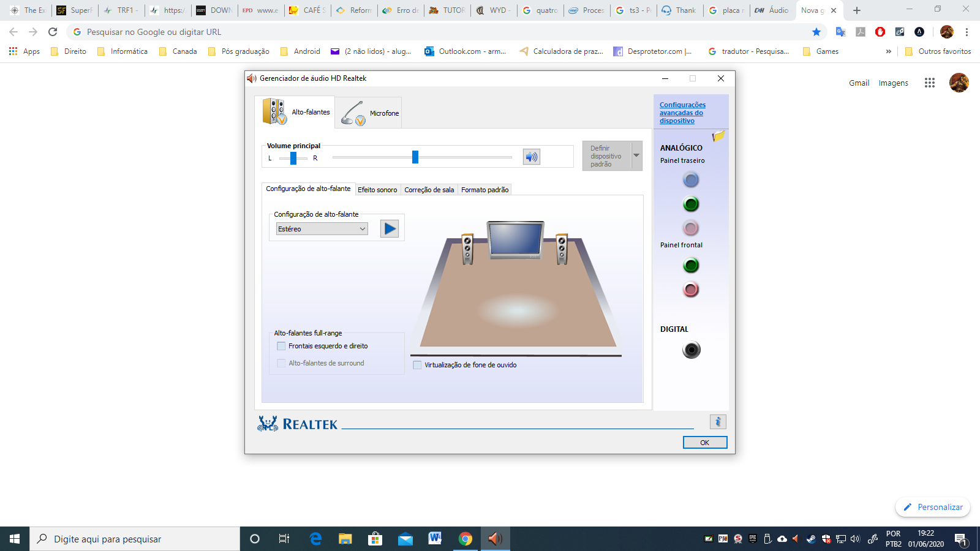Open the Google apps grid icon
Viewport: 980px width, 551px height.
pyautogui.click(x=930, y=83)
